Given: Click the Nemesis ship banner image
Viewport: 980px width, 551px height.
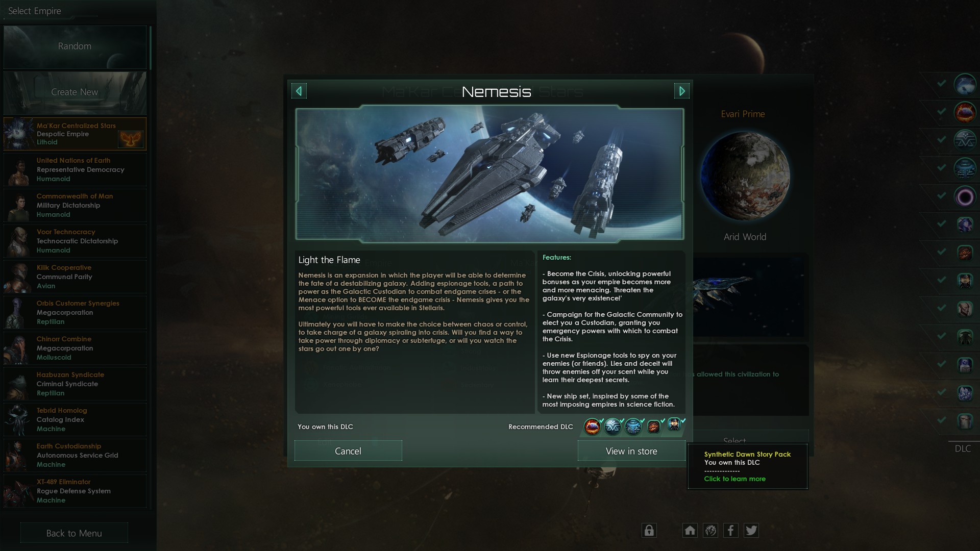Looking at the screenshot, I should click(x=489, y=174).
